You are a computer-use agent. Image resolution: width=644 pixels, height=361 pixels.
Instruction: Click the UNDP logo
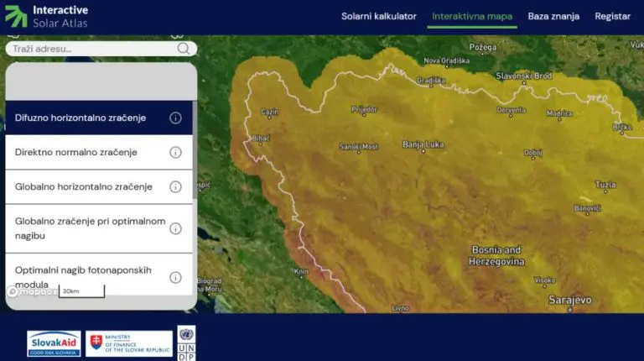[186, 343]
